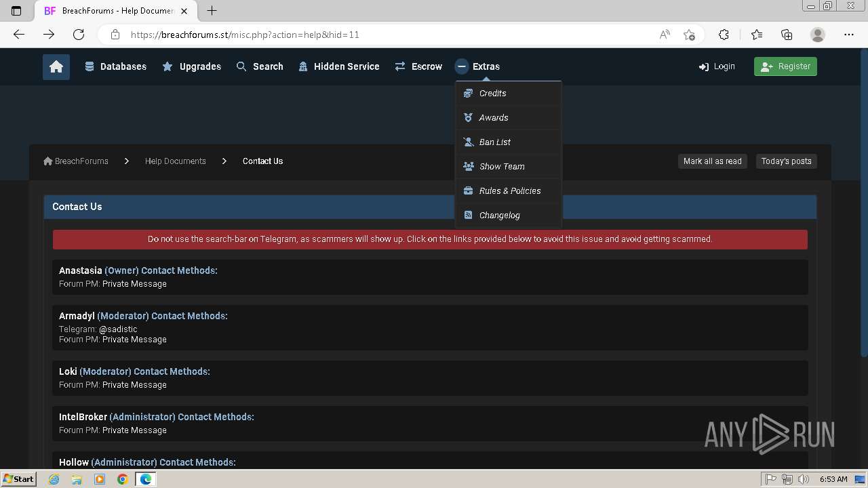Click browser Back arrow
The height and width of the screenshot is (488, 868).
pyautogui.click(x=19, y=35)
